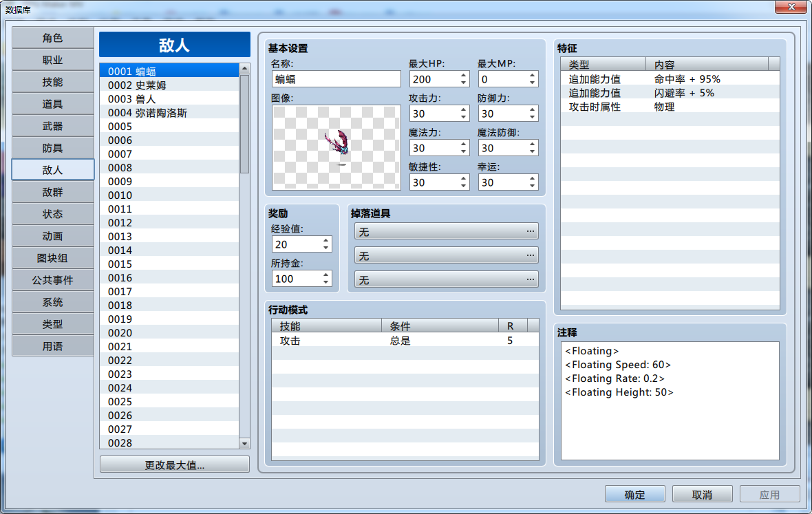812x514 pixels.
Task: Click the 更改最大值 button
Action: point(175,465)
